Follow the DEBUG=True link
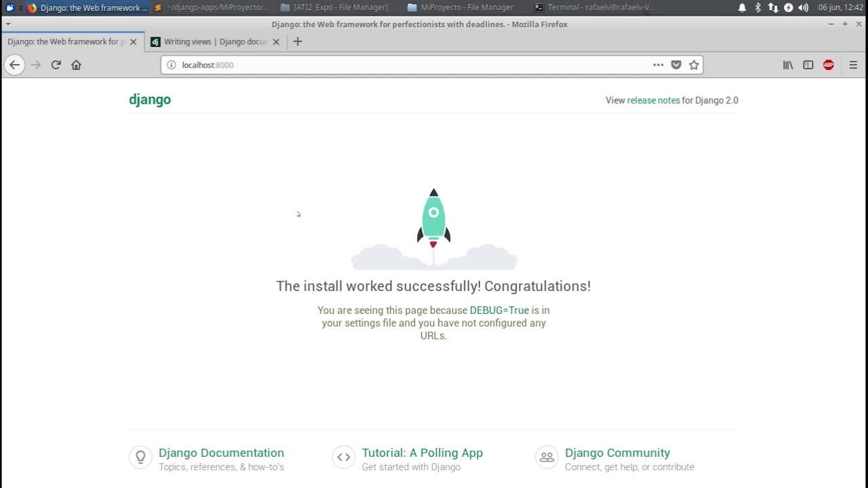The width and height of the screenshot is (868, 488). pyautogui.click(x=499, y=310)
